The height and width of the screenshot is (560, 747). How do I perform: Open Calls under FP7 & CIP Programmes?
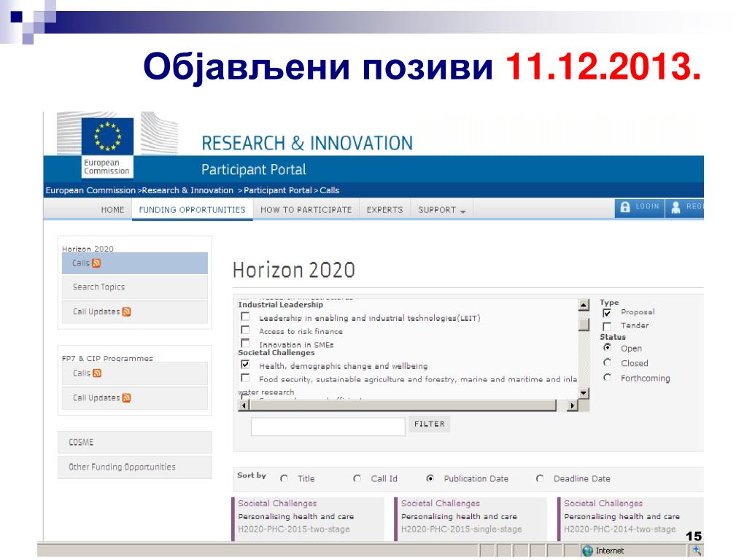tap(135, 373)
